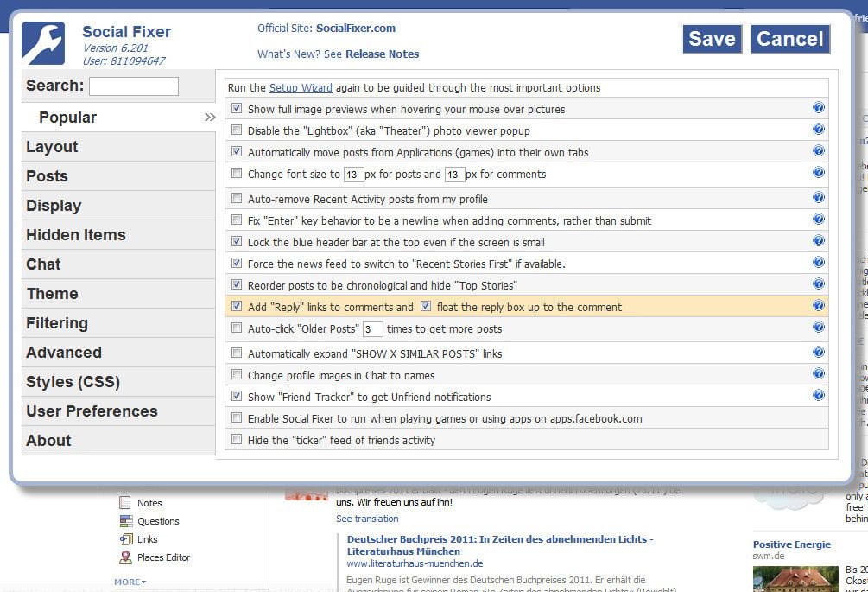Open help for the Friend Tracker setting
The image size is (868, 592).
pos(817,395)
